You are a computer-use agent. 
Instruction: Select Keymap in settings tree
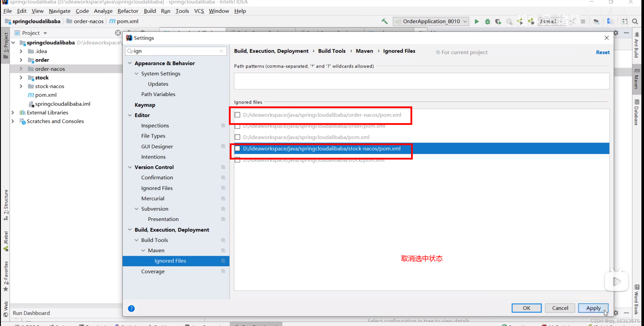pyautogui.click(x=145, y=105)
